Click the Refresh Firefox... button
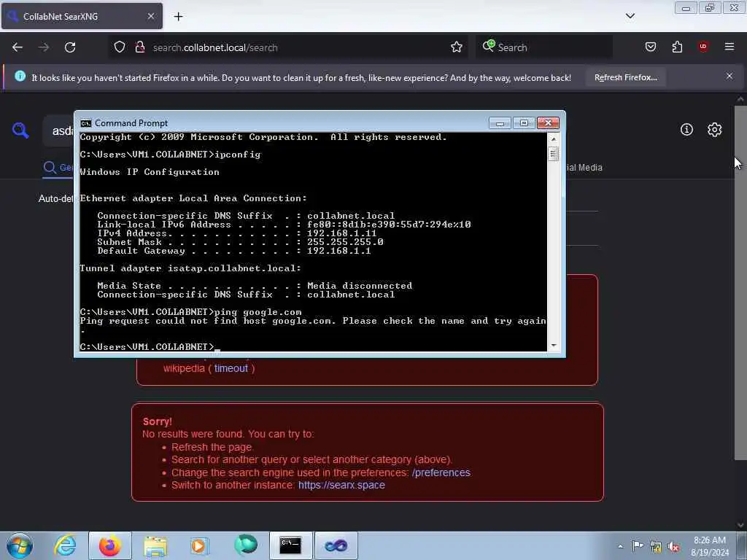Image resolution: width=747 pixels, height=560 pixels. point(625,77)
